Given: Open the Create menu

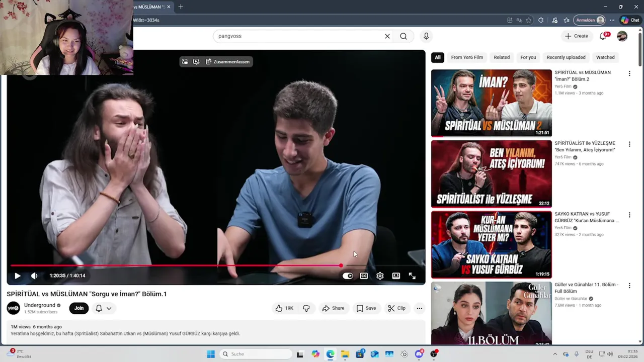Looking at the screenshot, I should tap(577, 36).
